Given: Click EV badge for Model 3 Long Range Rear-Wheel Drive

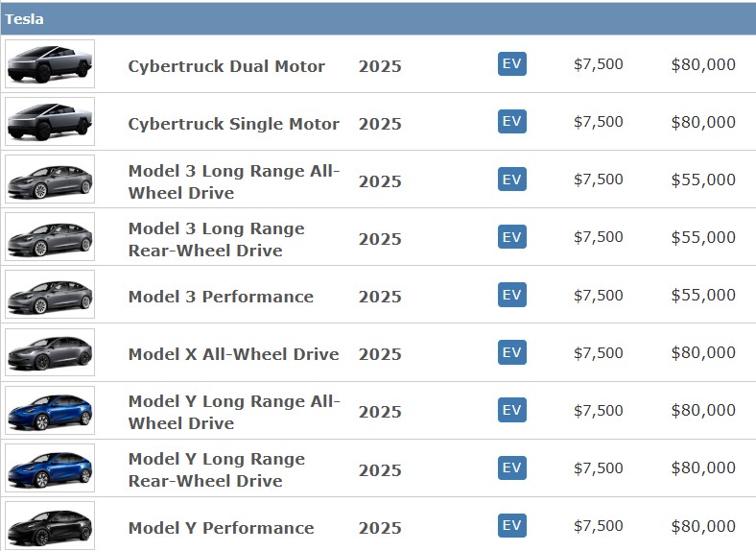Looking at the screenshot, I should point(512,236).
